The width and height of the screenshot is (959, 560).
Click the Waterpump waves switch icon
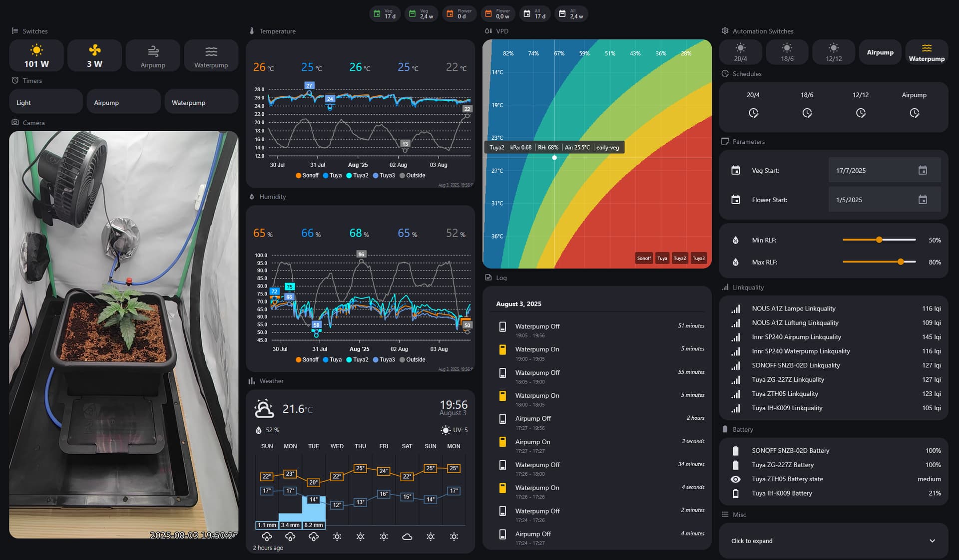coord(211,51)
